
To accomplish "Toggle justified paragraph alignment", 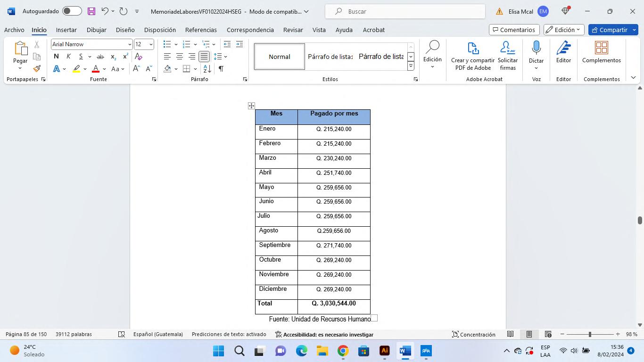I will tap(204, 57).
